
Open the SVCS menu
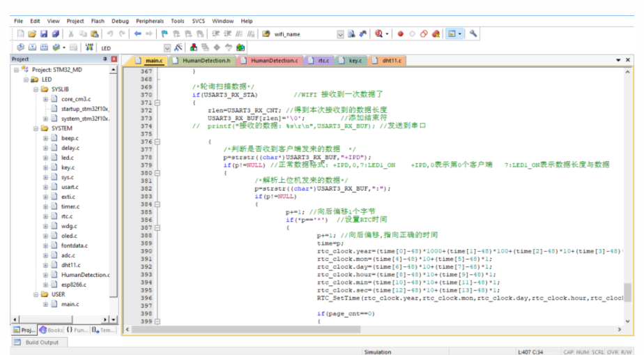tap(199, 21)
